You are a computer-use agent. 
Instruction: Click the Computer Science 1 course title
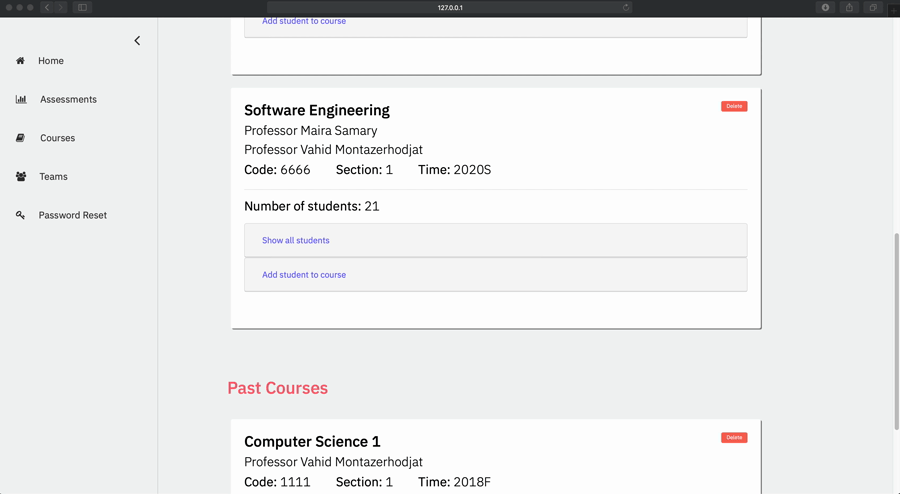tap(312, 441)
